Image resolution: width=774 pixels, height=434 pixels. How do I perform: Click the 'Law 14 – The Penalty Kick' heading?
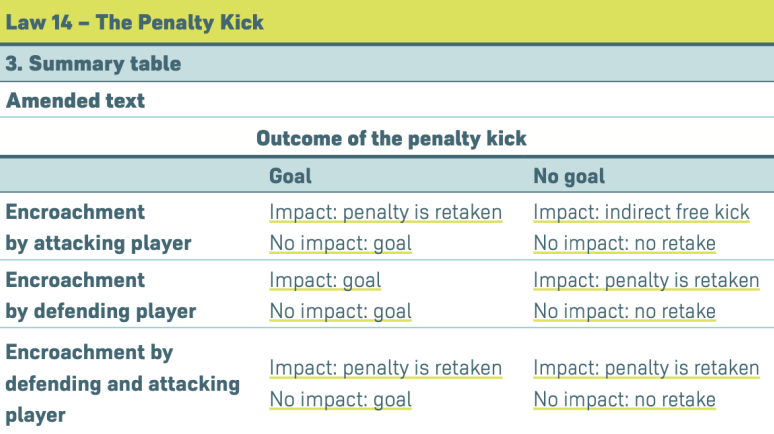point(135,21)
